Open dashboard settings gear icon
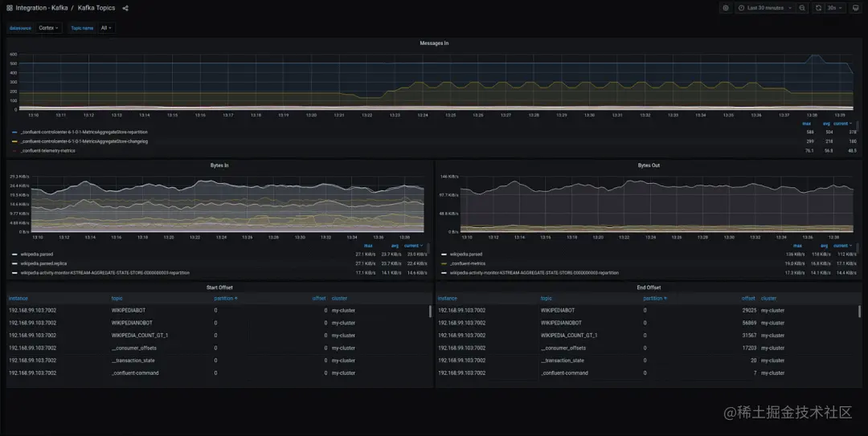The image size is (868, 436). click(x=726, y=8)
